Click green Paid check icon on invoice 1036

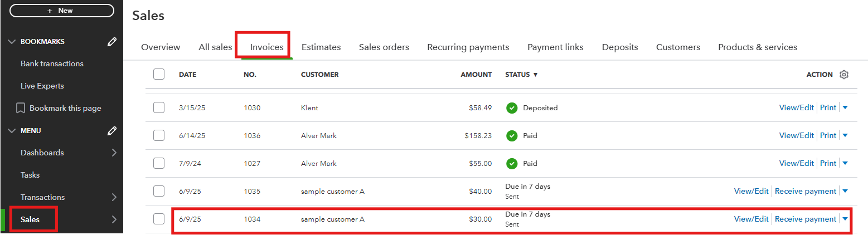512,136
